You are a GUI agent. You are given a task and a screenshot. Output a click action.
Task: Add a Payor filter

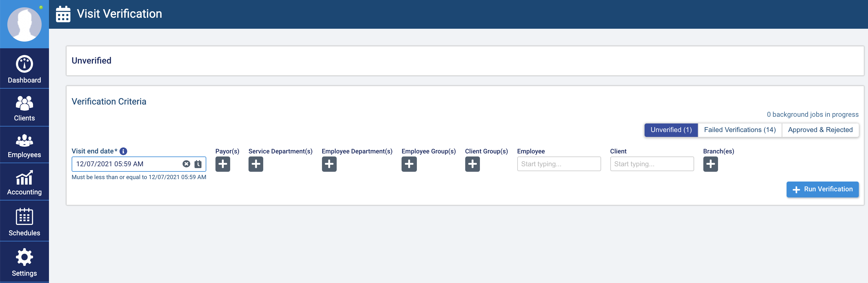pos(223,164)
